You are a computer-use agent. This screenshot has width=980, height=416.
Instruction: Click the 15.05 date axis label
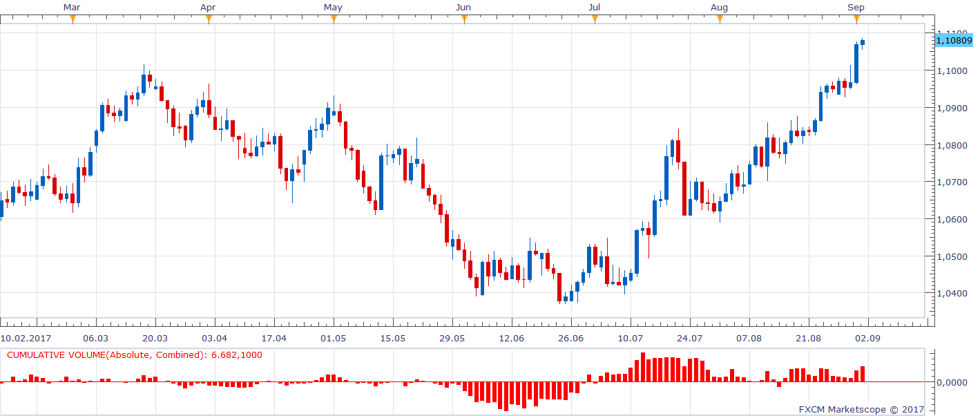(x=393, y=339)
